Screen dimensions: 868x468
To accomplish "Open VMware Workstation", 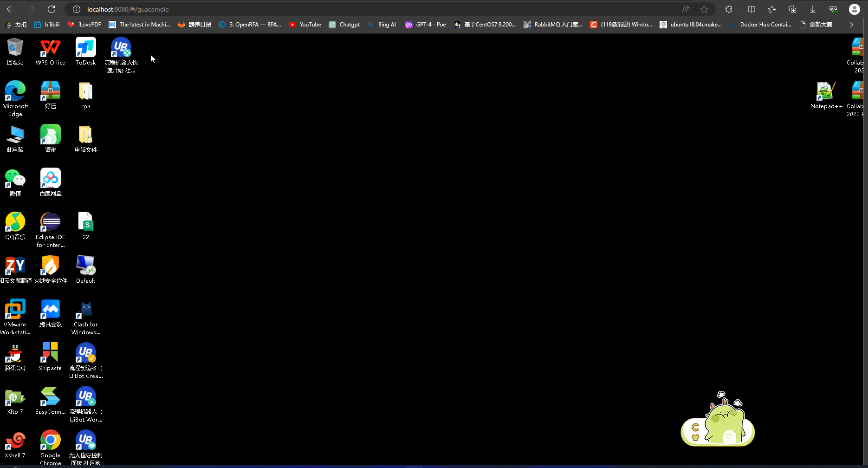I will tap(15, 310).
